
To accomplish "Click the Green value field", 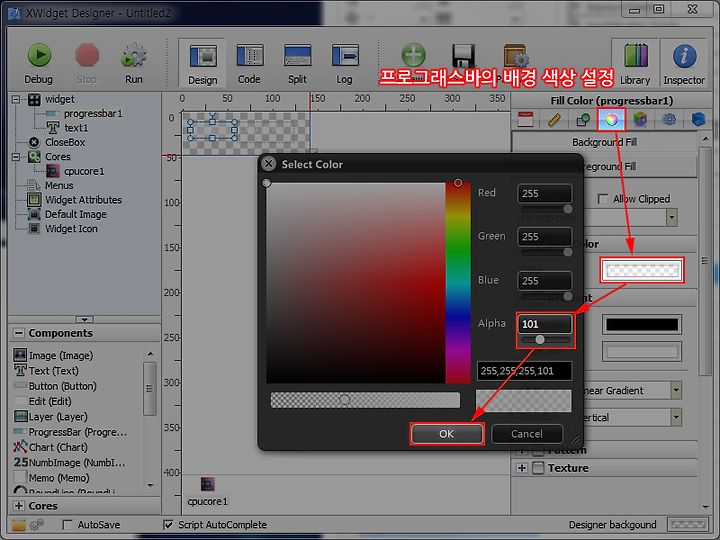I will (545, 236).
